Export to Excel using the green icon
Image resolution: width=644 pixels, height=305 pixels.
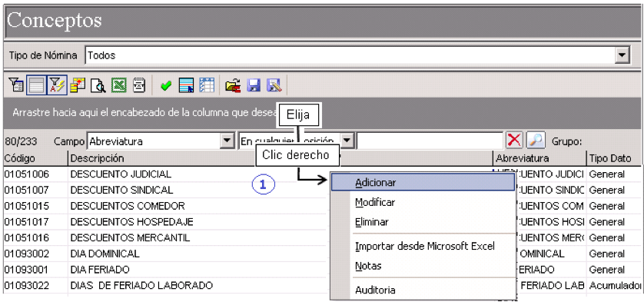(x=119, y=86)
